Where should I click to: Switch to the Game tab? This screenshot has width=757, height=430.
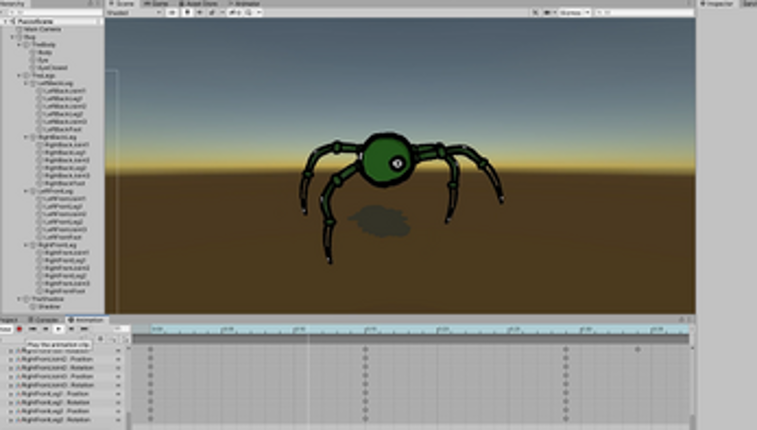[157, 3]
